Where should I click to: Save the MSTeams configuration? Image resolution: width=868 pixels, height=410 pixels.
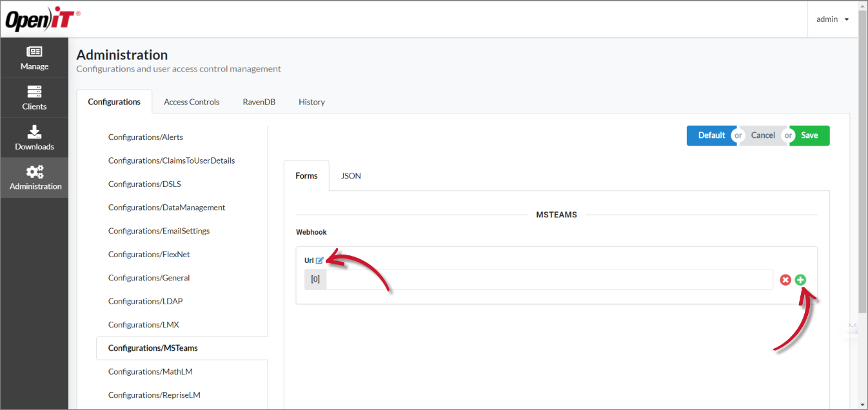point(809,135)
